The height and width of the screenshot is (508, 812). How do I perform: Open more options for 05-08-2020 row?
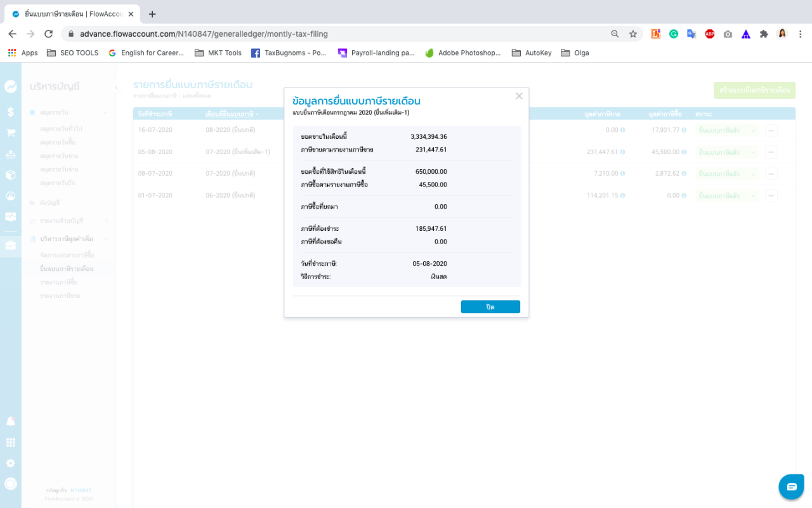(771, 152)
